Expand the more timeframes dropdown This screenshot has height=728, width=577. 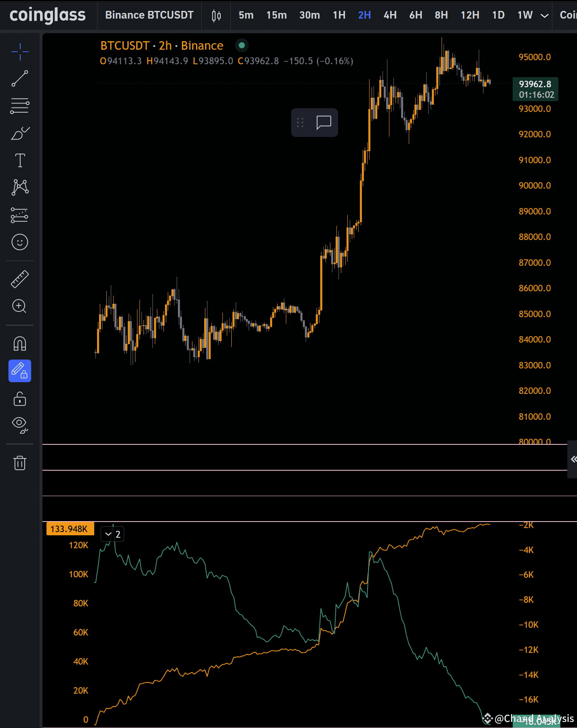545,16
